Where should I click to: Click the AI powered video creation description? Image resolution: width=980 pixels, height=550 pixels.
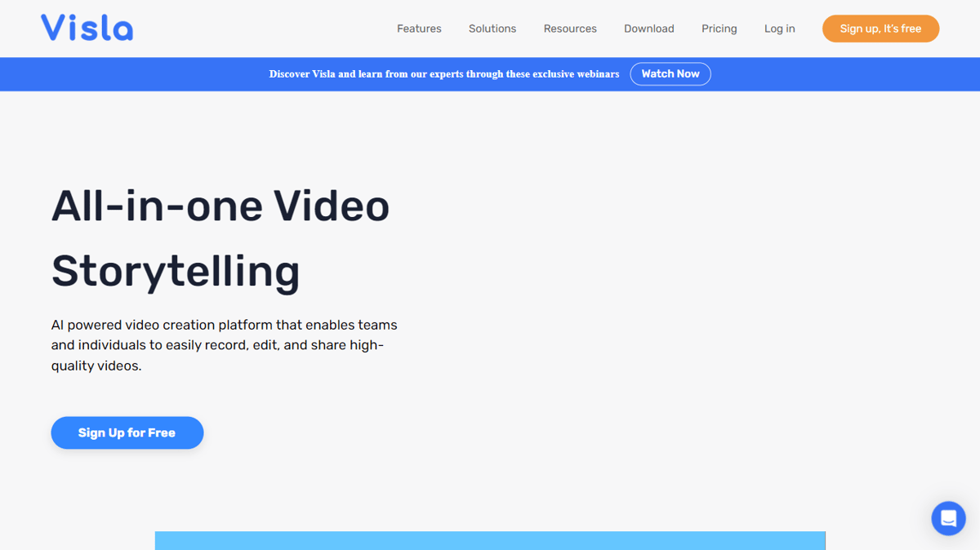point(225,345)
